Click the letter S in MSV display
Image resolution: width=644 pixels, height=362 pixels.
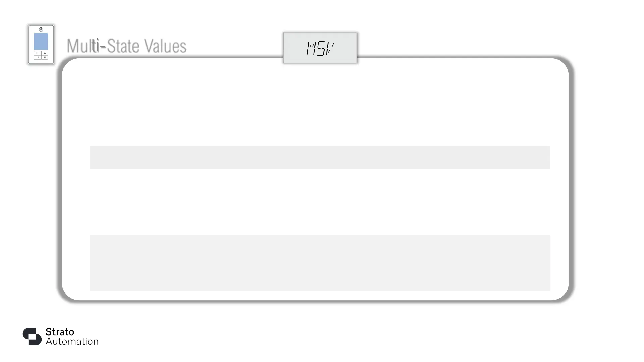click(x=321, y=48)
